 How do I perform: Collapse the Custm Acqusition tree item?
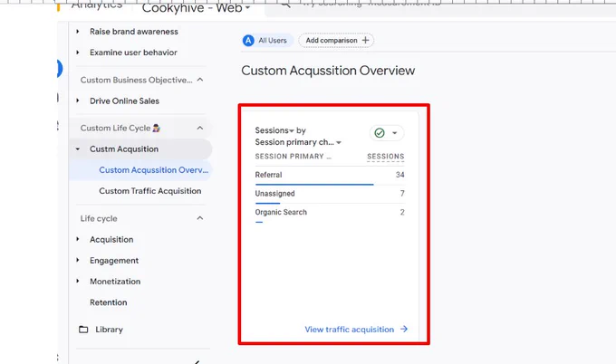tap(78, 149)
